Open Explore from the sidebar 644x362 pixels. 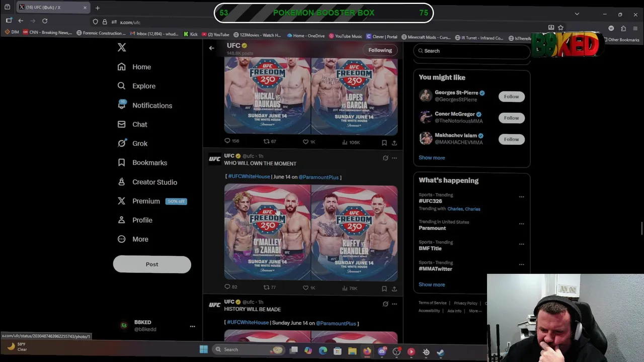[x=136, y=86]
